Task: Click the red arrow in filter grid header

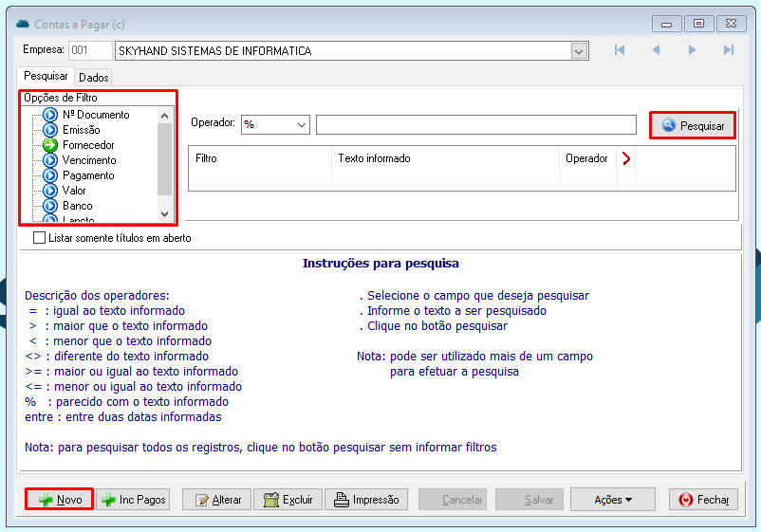Action: tap(625, 159)
